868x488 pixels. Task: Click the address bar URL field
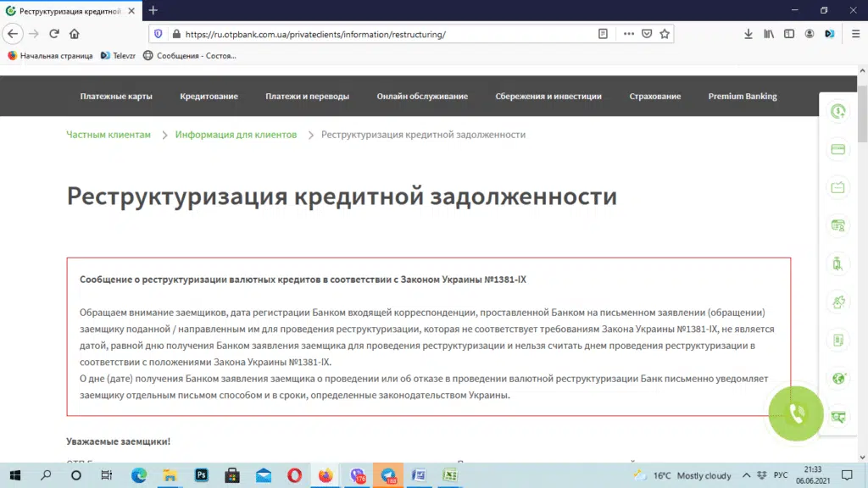pos(381,34)
